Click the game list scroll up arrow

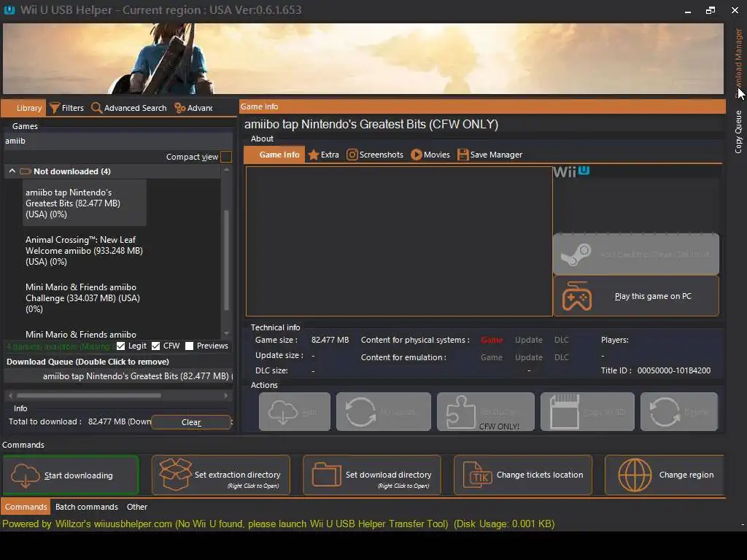click(226, 170)
